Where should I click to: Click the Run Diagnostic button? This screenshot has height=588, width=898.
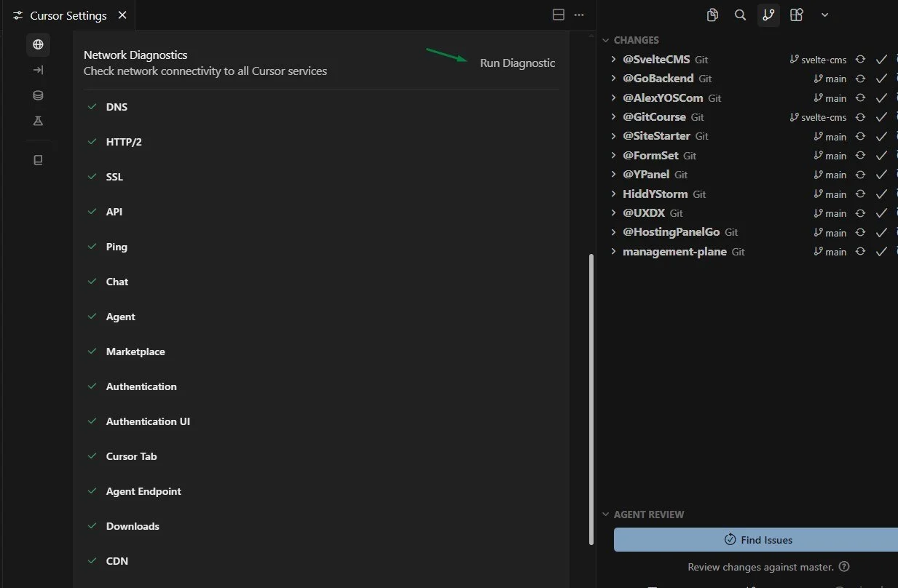(x=517, y=63)
